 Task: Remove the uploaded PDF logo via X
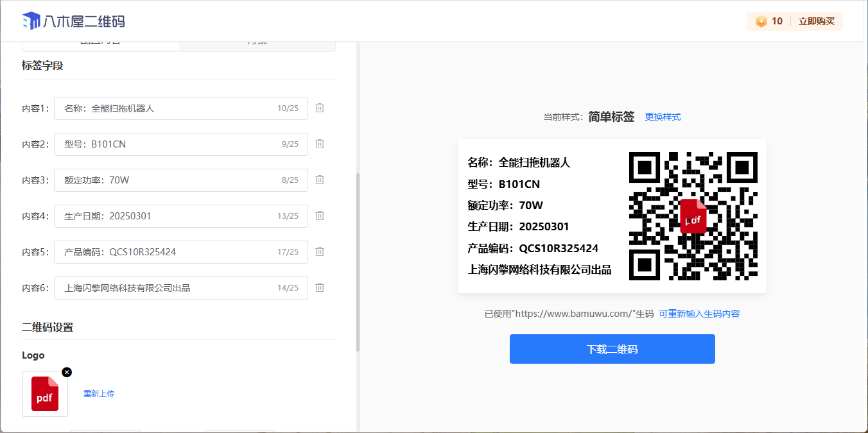click(x=67, y=372)
